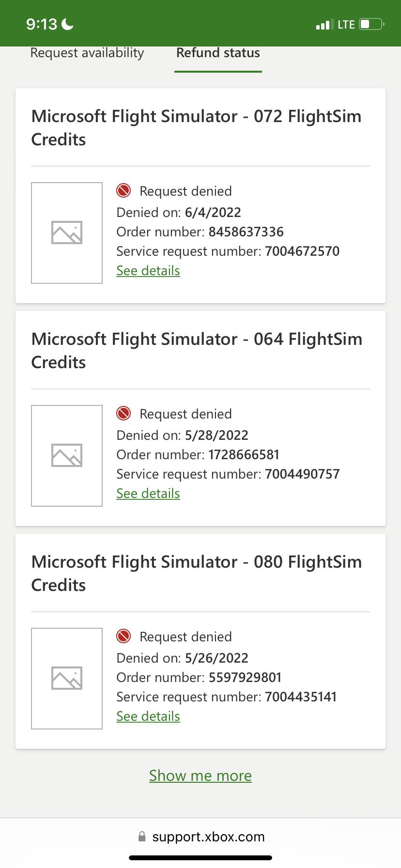Tap the cellular signal bars icon

click(324, 24)
